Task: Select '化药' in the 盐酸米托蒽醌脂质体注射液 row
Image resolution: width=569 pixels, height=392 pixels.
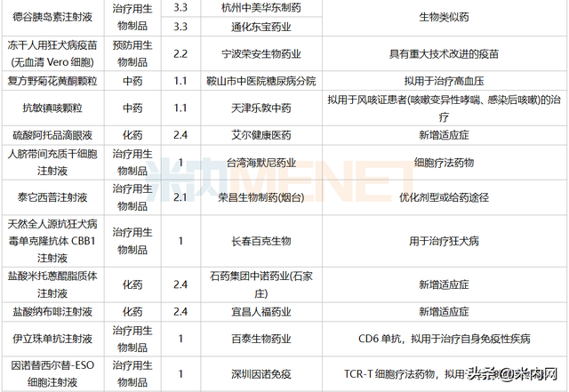Action: pyautogui.click(x=132, y=284)
